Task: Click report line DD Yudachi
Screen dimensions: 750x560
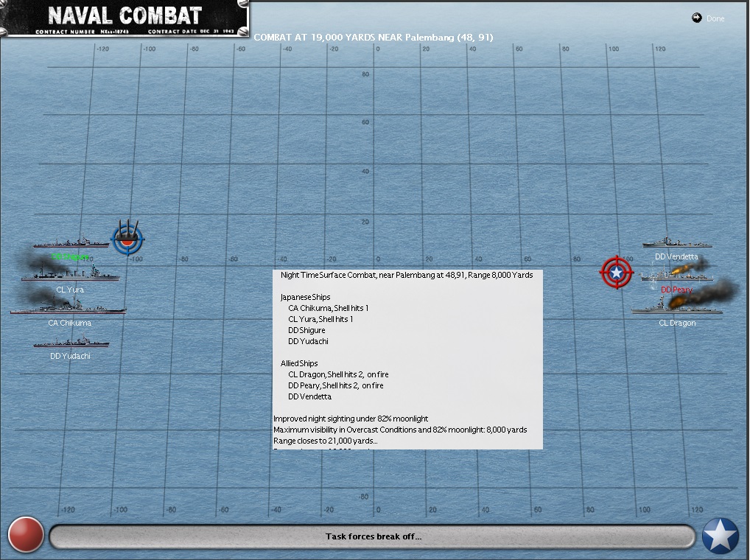Action: click(x=308, y=341)
